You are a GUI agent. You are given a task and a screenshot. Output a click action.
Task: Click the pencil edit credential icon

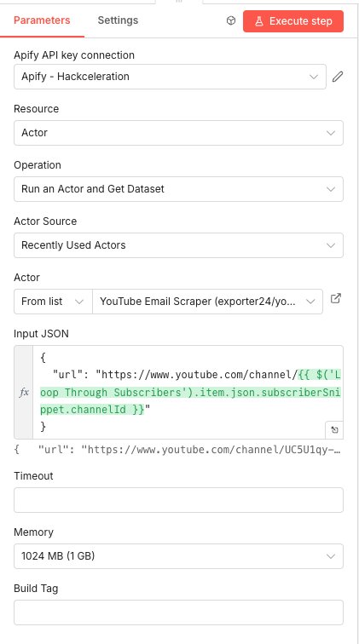[338, 77]
